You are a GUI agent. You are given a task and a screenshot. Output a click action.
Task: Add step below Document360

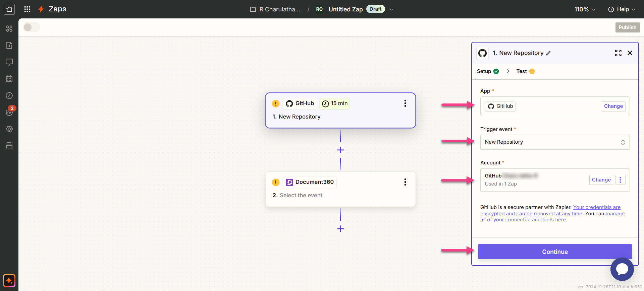click(x=340, y=229)
